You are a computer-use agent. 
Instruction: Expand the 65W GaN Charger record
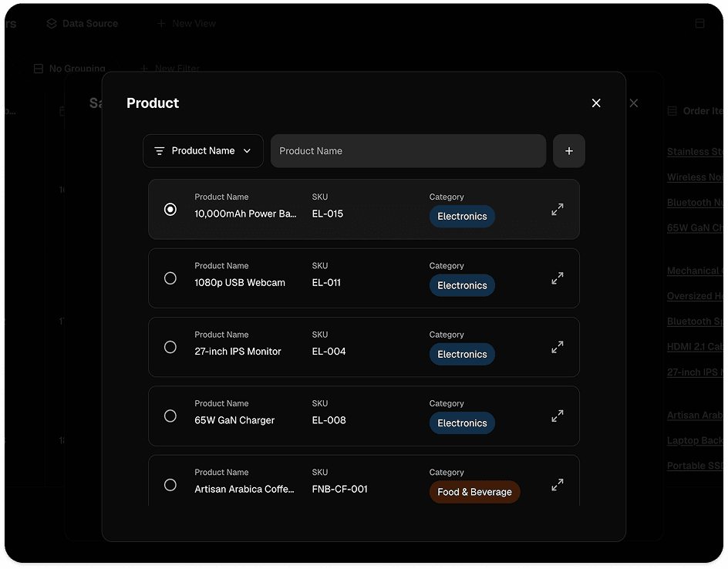[x=557, y=416]
